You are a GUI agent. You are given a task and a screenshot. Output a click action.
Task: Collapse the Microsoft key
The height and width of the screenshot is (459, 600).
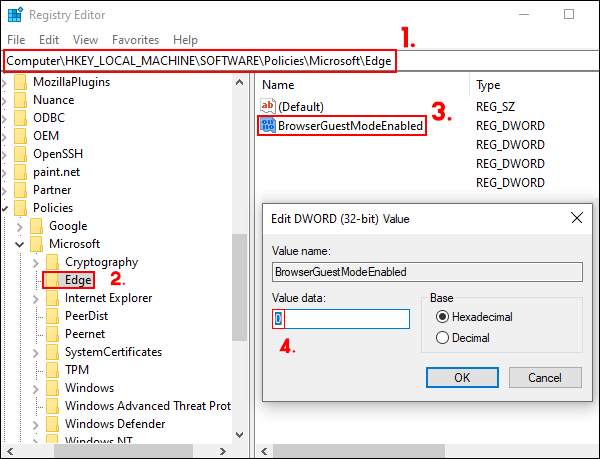click(20, 244)
